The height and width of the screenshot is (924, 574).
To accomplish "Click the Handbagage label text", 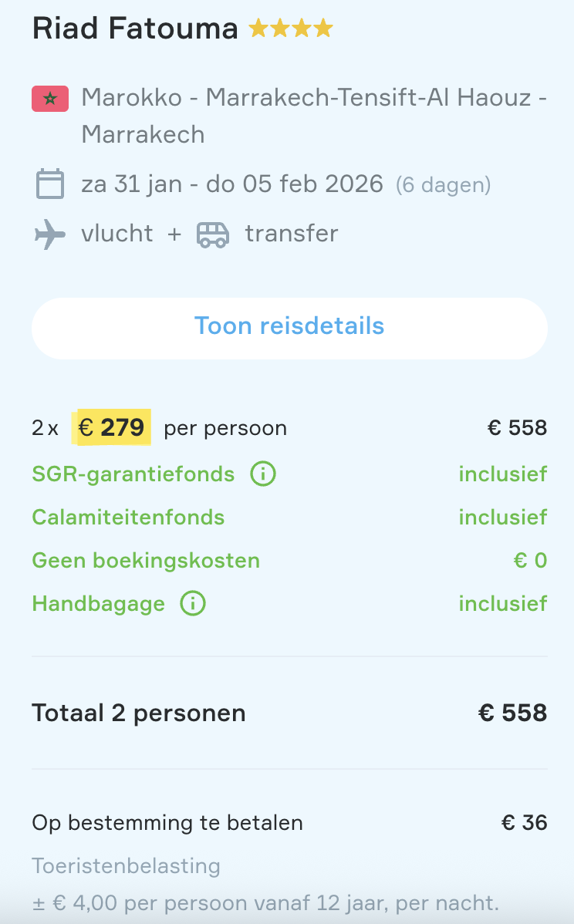I will pyautogui.click(x=98, y=603).
